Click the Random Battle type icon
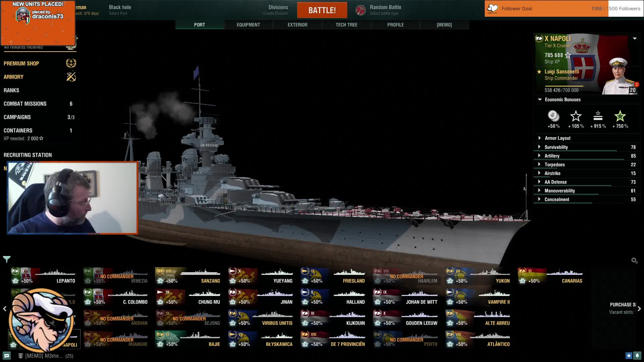644x362 pixels. click(x=361, y=10)
